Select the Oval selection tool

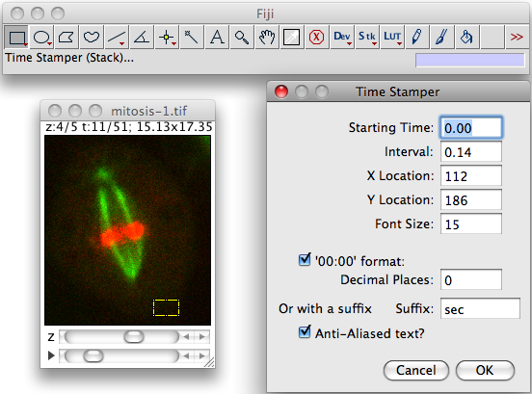click(x=42, y=37)
